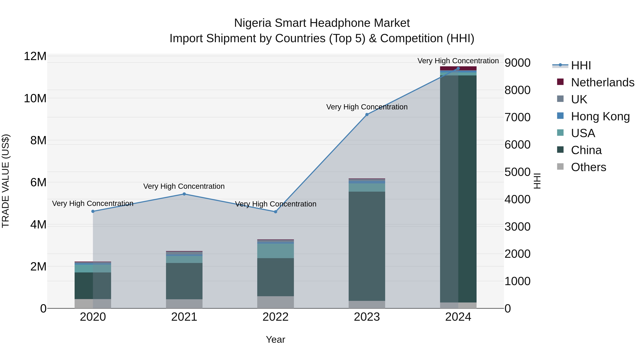Click the 12M left axis tick label

tap(35, 56)
